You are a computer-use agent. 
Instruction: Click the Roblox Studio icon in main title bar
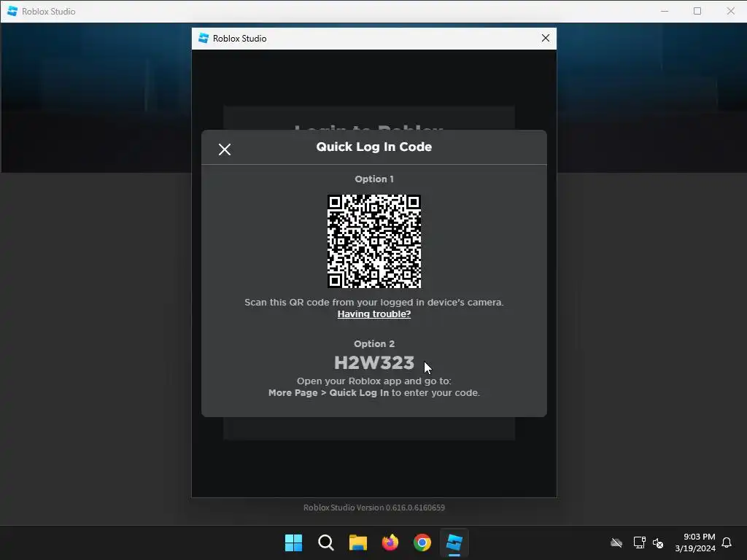[x=12, y=11]
